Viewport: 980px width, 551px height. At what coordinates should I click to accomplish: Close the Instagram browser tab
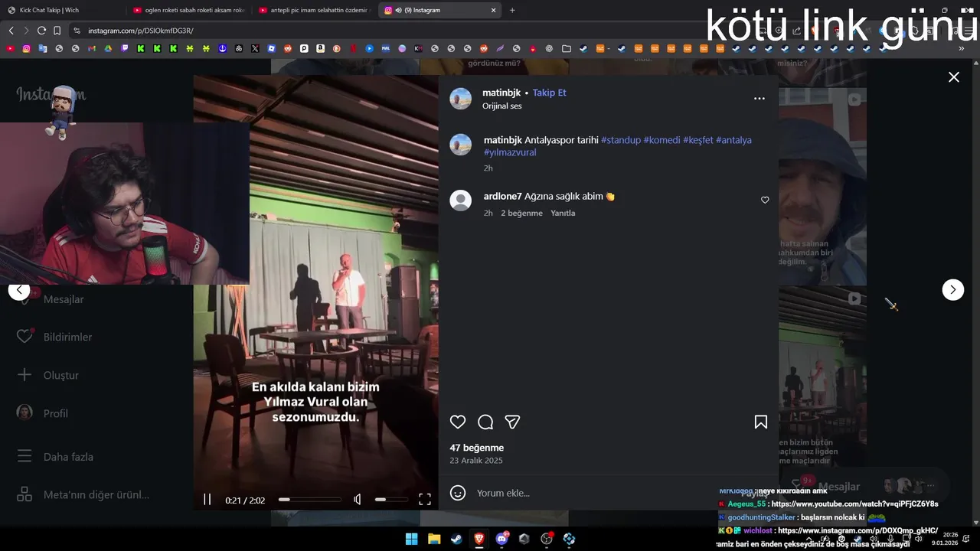click(x=493, y=10)
